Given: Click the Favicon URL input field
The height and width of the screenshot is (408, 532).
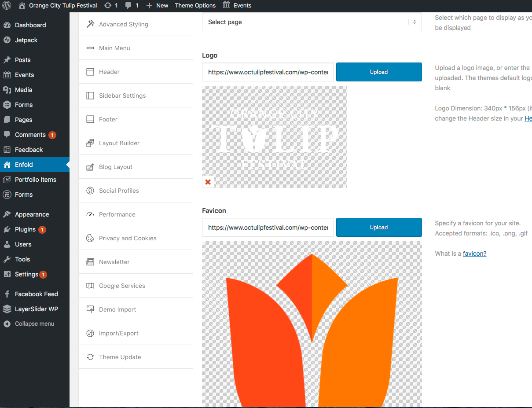Looking at the screenshot, I should point(268,228).
